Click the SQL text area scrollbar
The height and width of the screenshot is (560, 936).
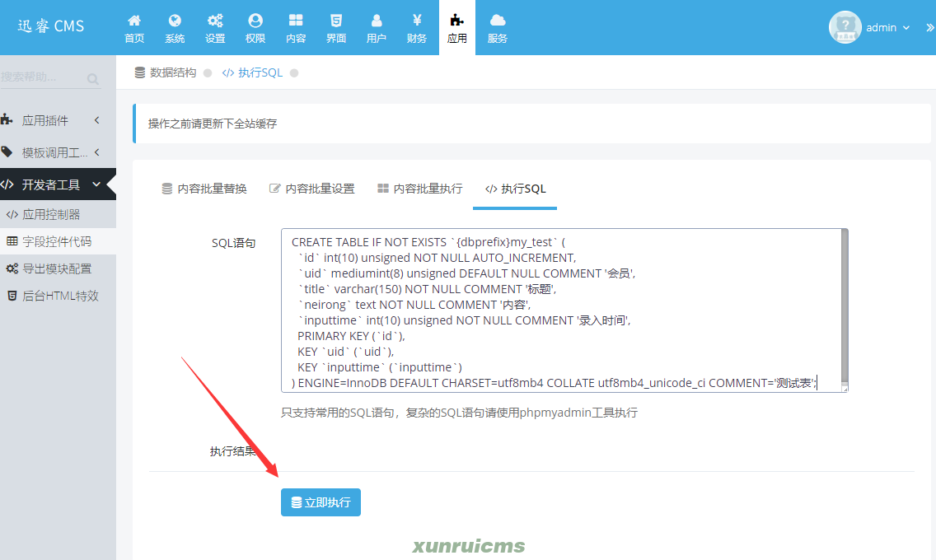point(845,306)
